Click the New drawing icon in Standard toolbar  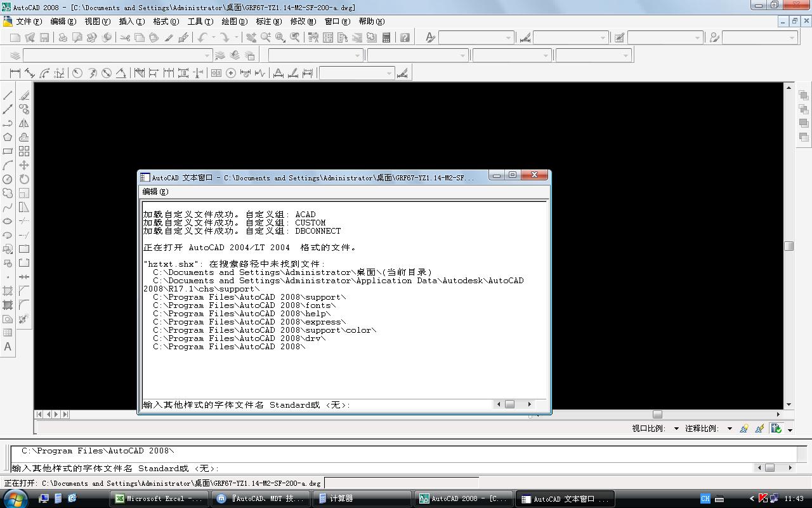15,38
